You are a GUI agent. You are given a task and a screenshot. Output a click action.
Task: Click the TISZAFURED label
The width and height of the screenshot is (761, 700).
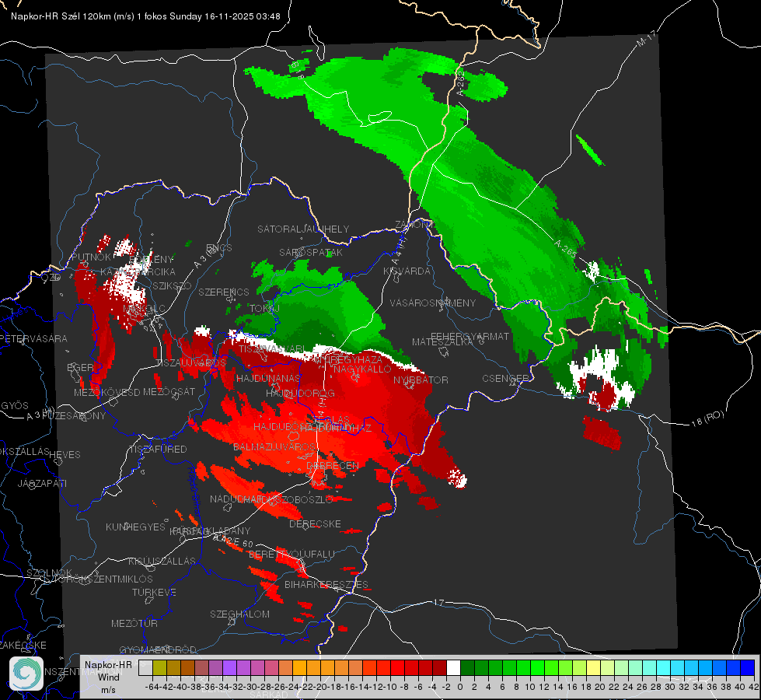pyautogui.click(x=158, y=450)
